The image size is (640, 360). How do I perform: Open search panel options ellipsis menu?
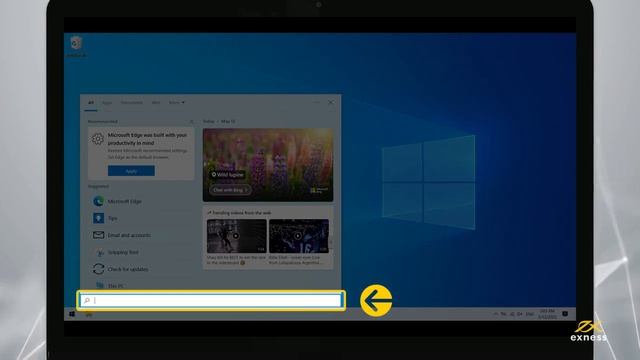[316, 102]
